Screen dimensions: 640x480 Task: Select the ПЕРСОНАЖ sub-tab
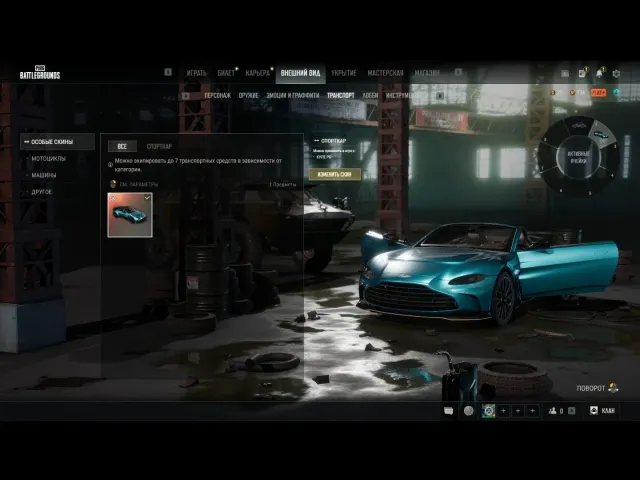218,96
